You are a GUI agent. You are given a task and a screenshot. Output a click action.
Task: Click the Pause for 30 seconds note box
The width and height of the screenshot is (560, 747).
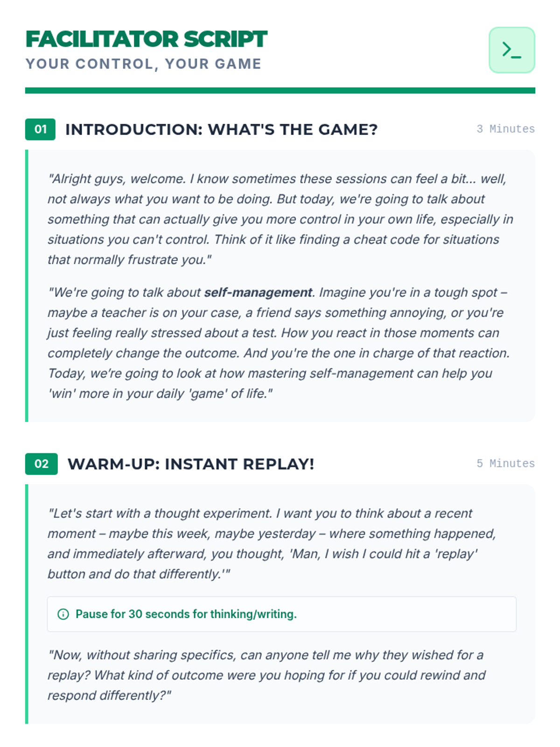pos(281,614)
